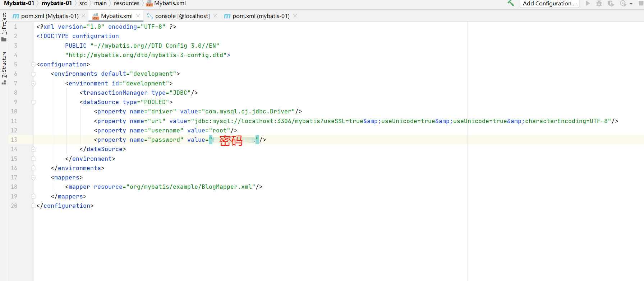Click the characterEncoding=UTF-8 text in url

(566, 121)
